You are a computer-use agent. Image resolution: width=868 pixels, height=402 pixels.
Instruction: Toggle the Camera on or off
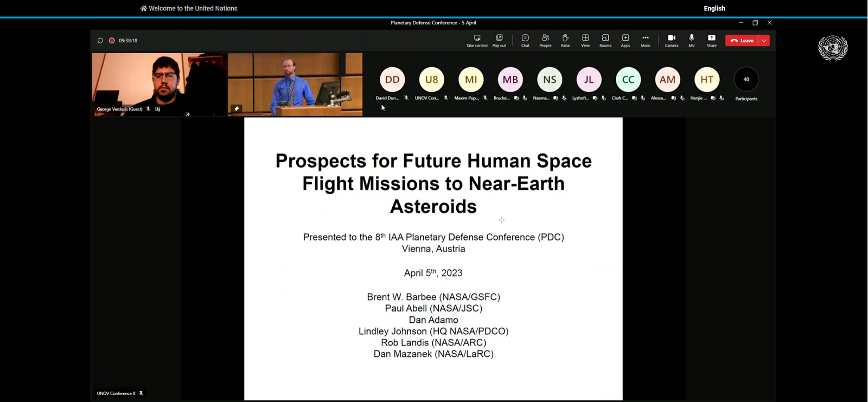point(672,41)
